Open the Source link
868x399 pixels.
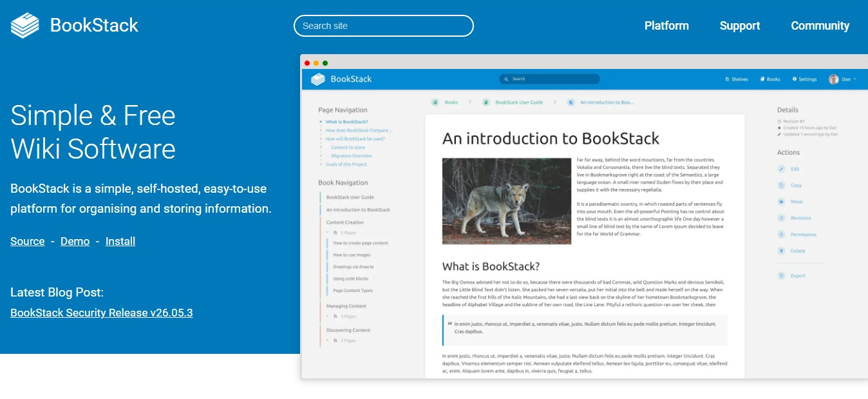point(28,241)
